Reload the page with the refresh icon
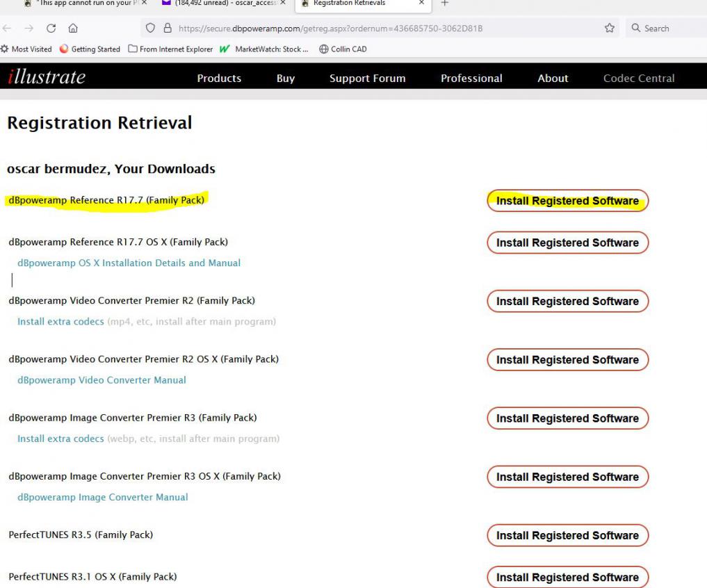This screenshot has width=707, height=588. 51,28
